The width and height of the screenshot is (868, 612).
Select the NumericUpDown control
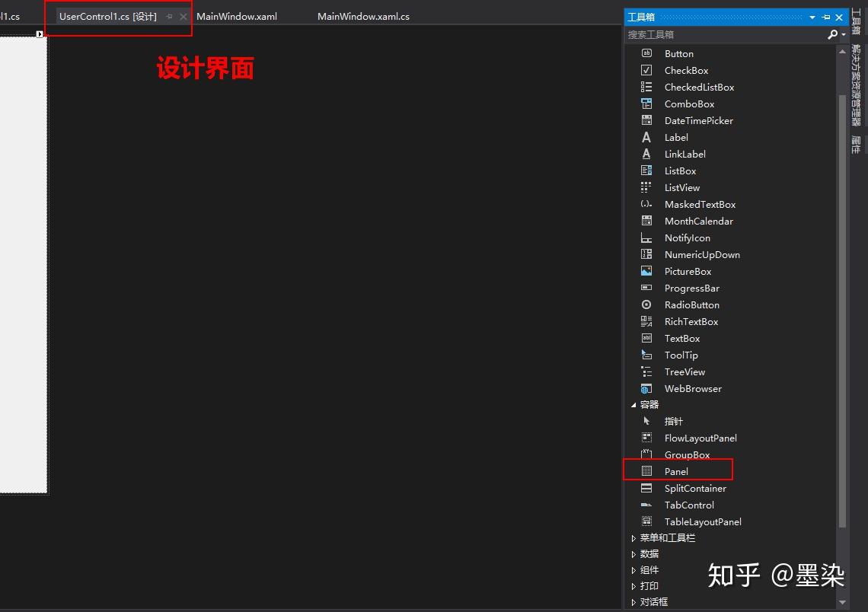point(702,254)
